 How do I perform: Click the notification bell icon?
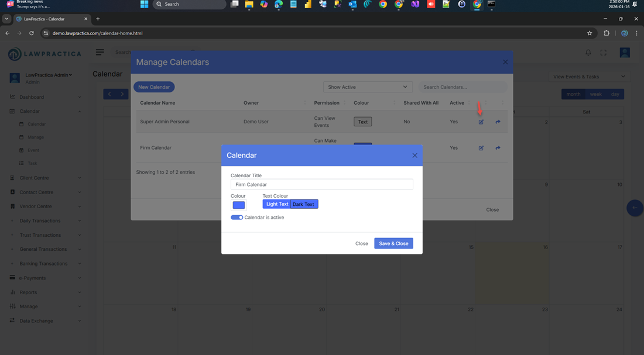click(588, 53)
